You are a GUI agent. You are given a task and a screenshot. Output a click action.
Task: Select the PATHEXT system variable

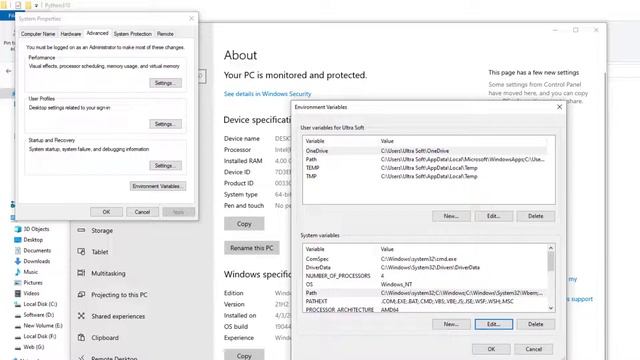pyautogui.click(x=425, y=301)
